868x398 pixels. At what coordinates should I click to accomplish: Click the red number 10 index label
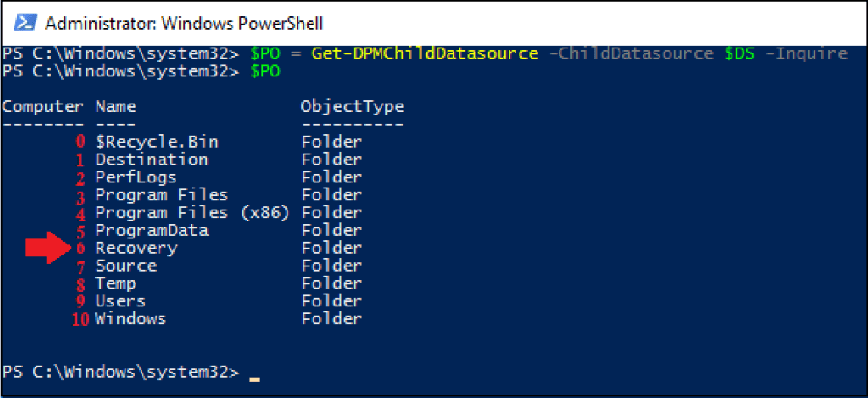[81, 320]
